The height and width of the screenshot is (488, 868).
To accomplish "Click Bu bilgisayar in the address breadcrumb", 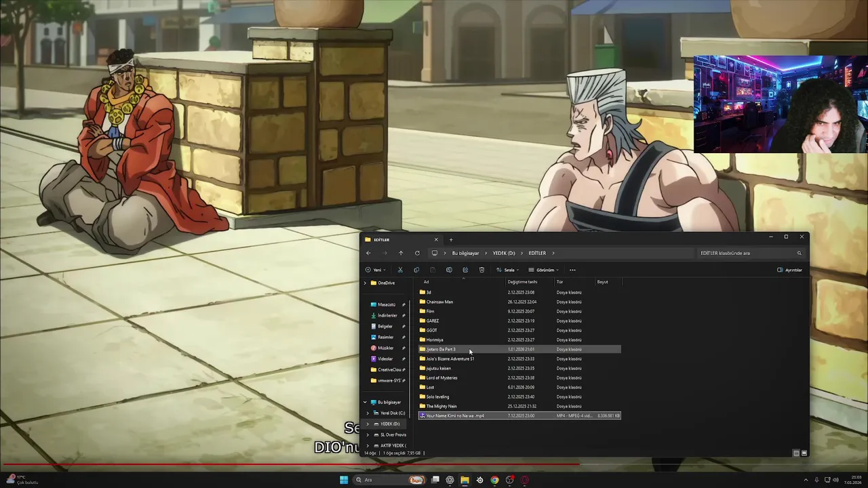I will [x=465, y=253].
